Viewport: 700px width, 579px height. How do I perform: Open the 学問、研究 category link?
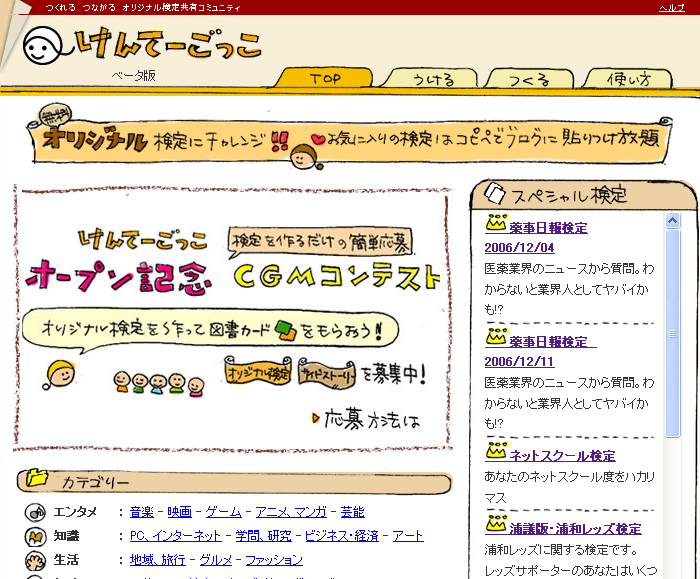pos(263,536)
